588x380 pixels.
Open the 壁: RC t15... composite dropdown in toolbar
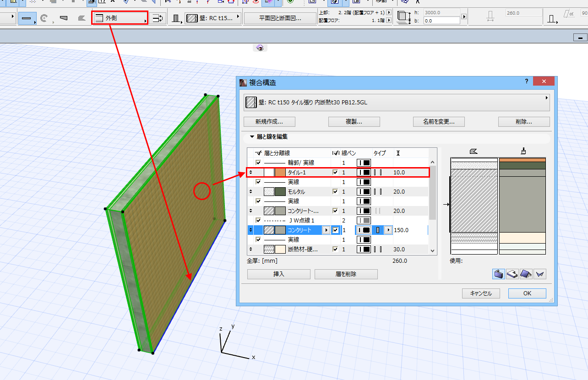tap(213, 19)
